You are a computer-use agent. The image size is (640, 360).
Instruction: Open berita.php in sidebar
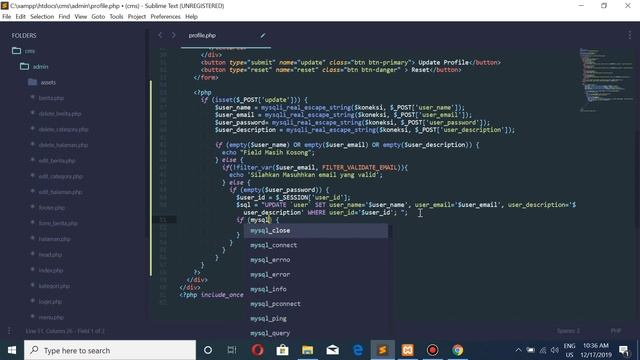tap(51, 98)
